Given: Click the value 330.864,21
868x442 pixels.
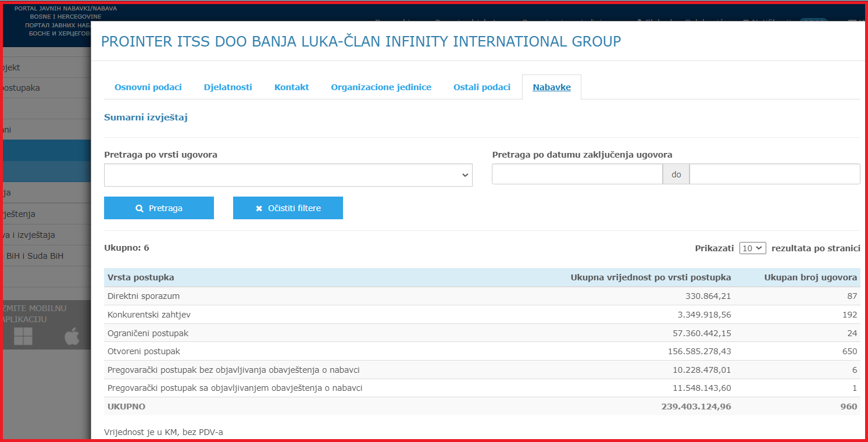Looking at the screenshot, I should [x=708, y=296].
